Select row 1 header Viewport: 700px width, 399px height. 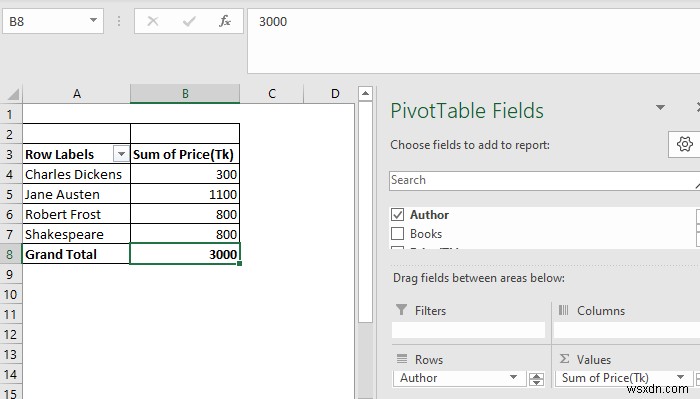tap(10, 114)
